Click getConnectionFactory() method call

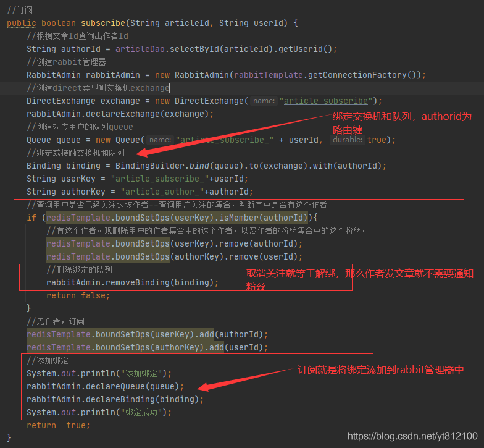coord(362,75)
